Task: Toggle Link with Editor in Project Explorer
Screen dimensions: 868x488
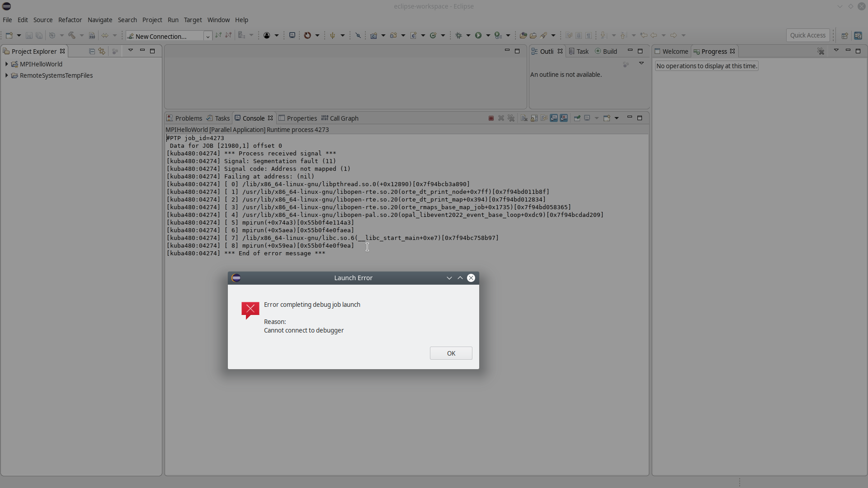Action: point(102,52)
